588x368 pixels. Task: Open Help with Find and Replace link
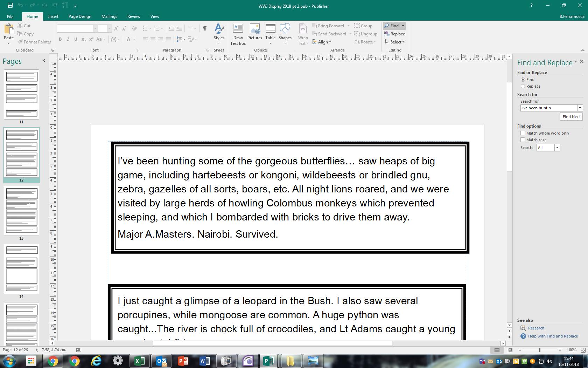(x=553, y=336)
